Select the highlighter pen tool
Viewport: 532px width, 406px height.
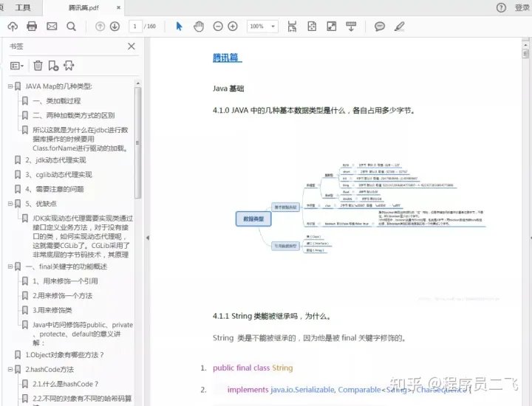[x=399, y=27]
